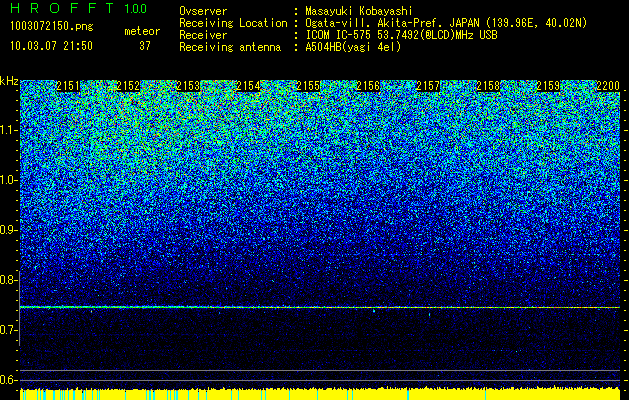
Task: Click time marker 2154
Action: click(248, 86)
